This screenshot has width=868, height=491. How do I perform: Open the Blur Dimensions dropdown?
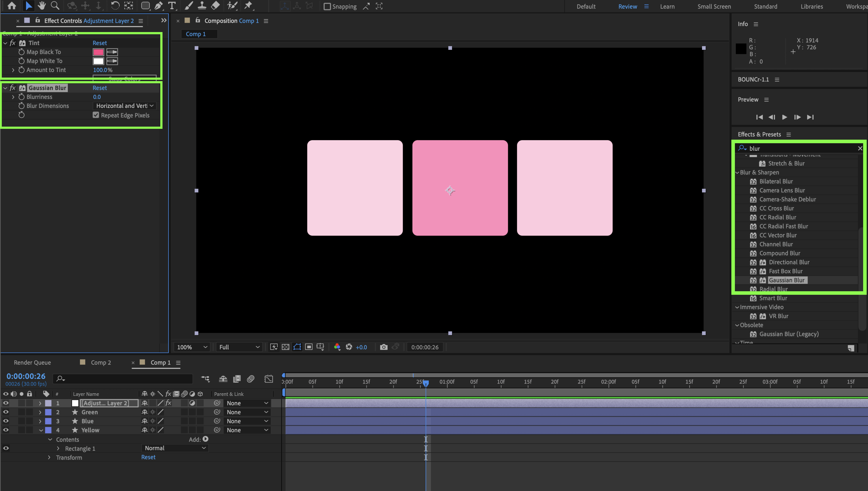tap(124, 106)
